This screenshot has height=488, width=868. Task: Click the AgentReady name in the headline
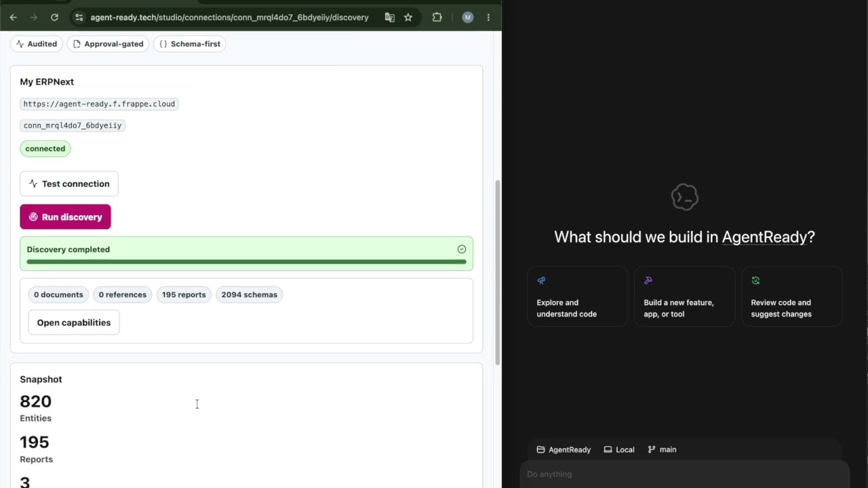click(x=764, y=237)
